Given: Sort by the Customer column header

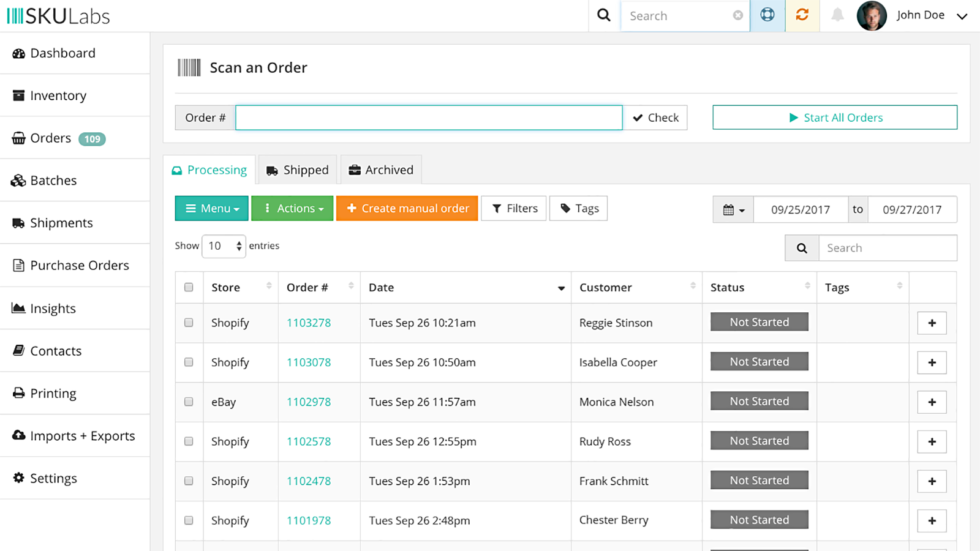Looking at the screenshot, I should pos(636,287).
